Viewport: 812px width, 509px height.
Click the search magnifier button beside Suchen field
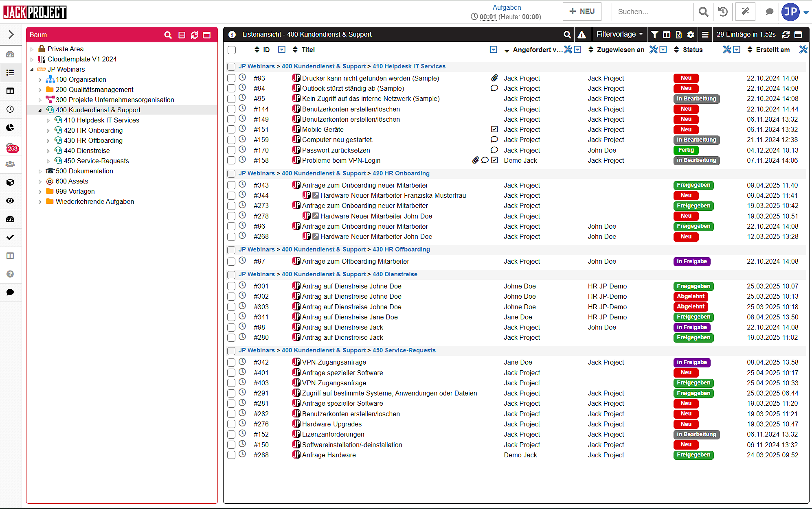[703, 12]
